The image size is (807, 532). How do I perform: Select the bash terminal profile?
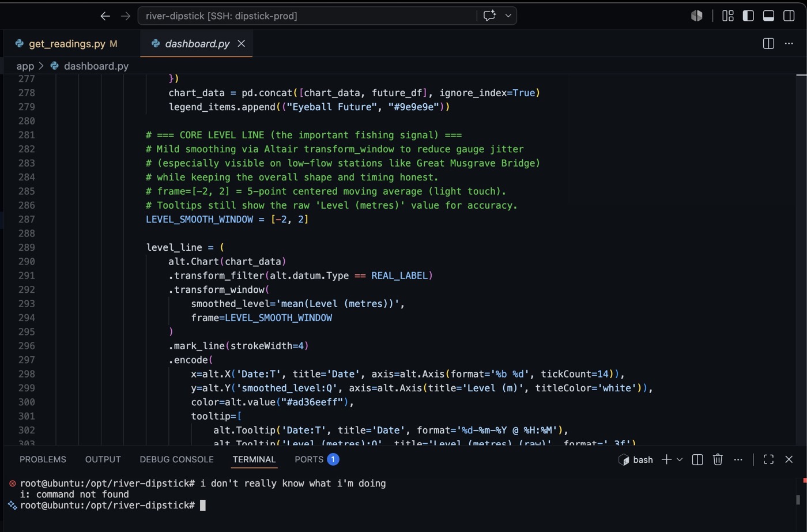click(636, 459)
